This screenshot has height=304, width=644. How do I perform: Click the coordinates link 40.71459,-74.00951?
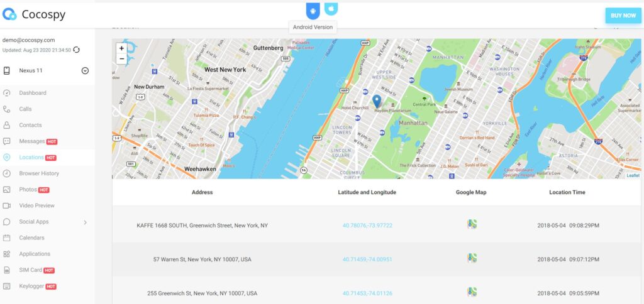pos(367,259)
